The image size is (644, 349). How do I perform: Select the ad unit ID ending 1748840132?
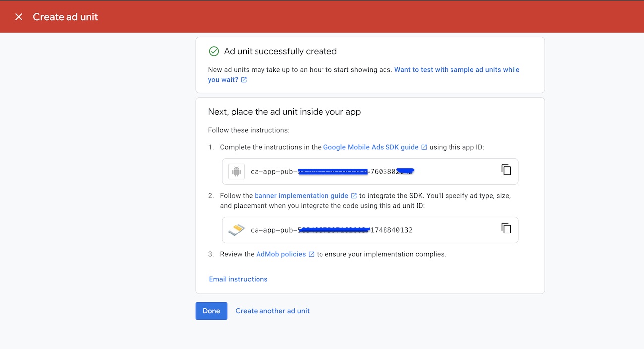(x=331, y=230)
